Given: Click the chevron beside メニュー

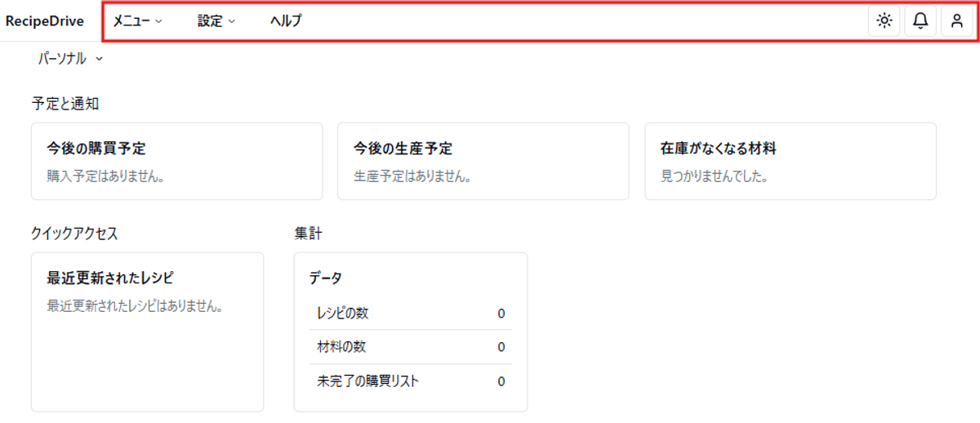Looking at the screenshot, I should coord(158,22).
